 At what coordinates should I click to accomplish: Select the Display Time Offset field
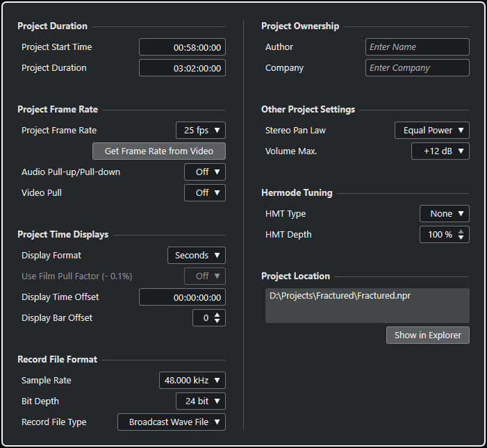182,297
